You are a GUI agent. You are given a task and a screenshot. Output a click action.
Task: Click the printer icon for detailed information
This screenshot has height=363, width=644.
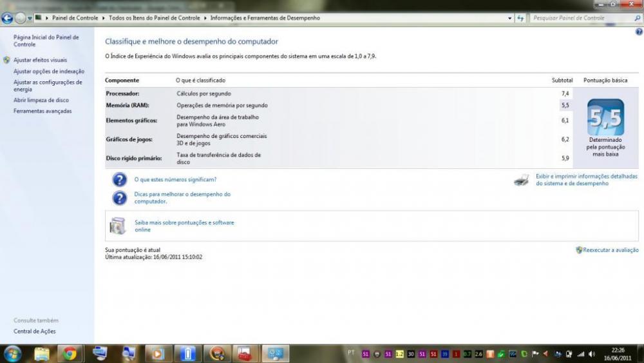point(522,180)
